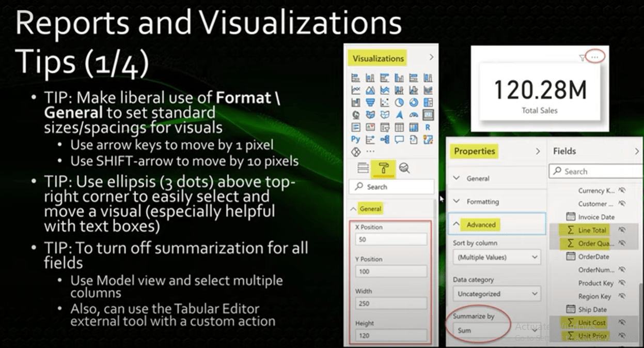Add a slicer visual
This screenshot has width=644, height=348.
(x=385, y=127)
